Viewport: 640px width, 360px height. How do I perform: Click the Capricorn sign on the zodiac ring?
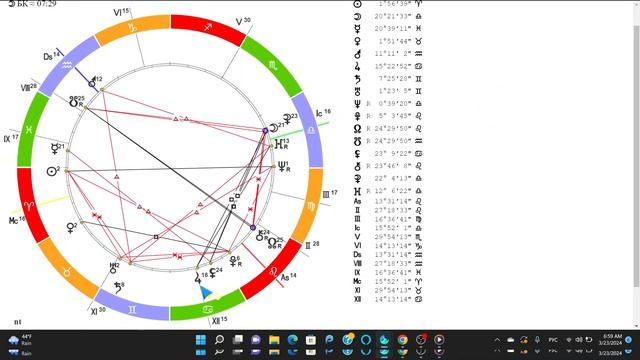(132, 27)
